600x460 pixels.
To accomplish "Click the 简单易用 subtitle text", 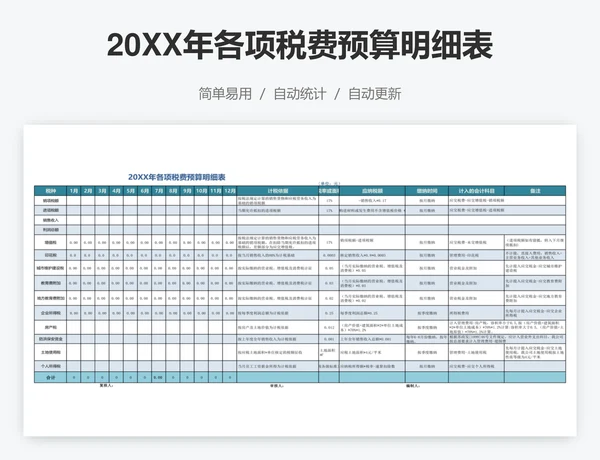I will tap(225, 94).
